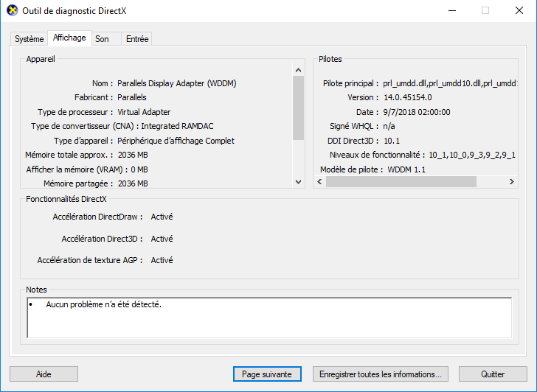Image resolution: width=537 pixels, height=392 pixels.
Task: Click 'Mémoire partagée :' label
Action: 78,183
